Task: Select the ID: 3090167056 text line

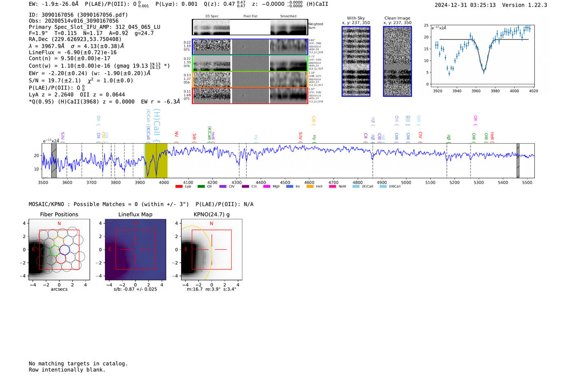Action: coord(78,15)
